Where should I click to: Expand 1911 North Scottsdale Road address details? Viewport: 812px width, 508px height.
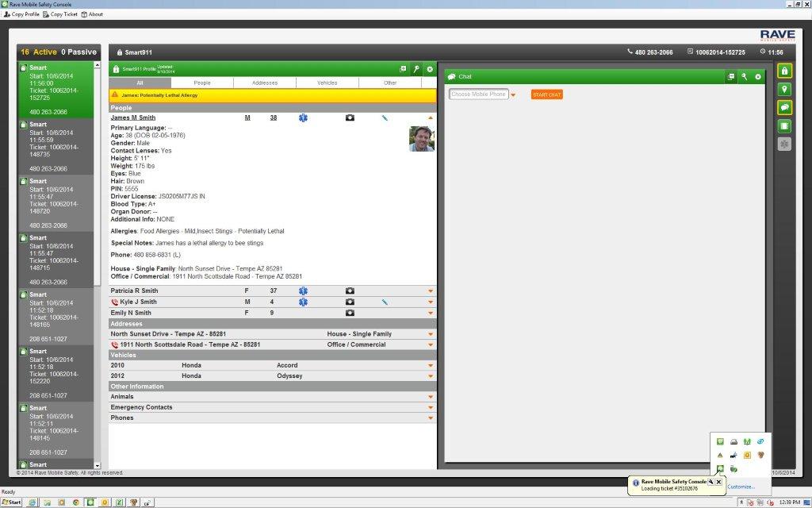(x=431, y=344)
